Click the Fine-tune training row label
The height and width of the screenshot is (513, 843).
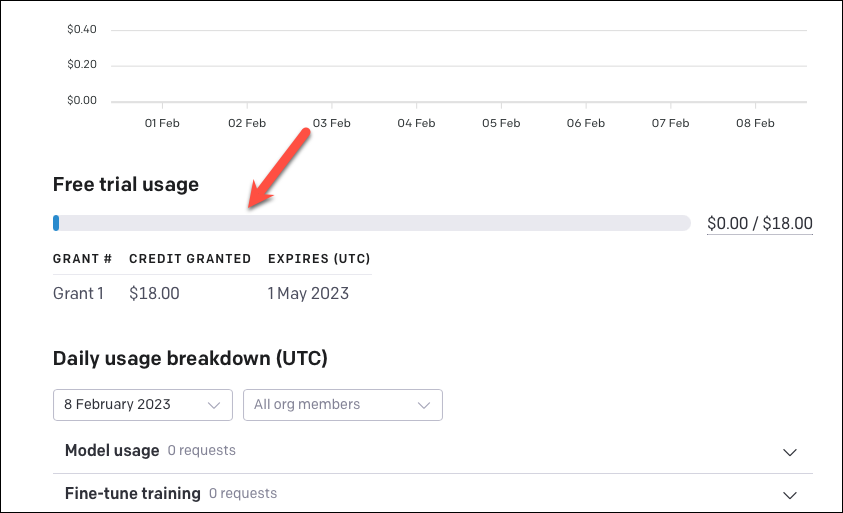tap(132, 494)
